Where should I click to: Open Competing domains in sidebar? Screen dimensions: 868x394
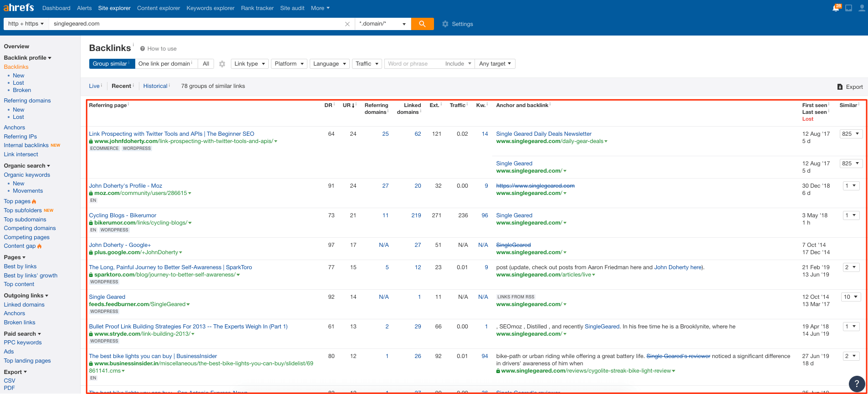pos(30,228)
